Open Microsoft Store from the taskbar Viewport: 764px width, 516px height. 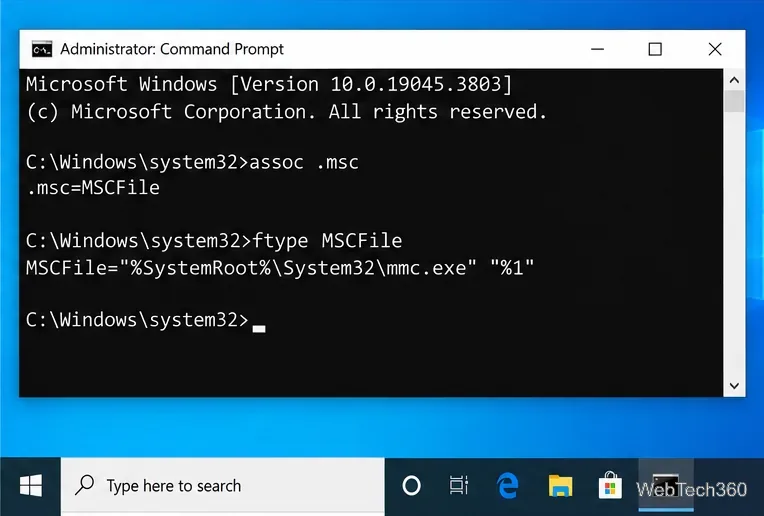click(x=610, y=486)
